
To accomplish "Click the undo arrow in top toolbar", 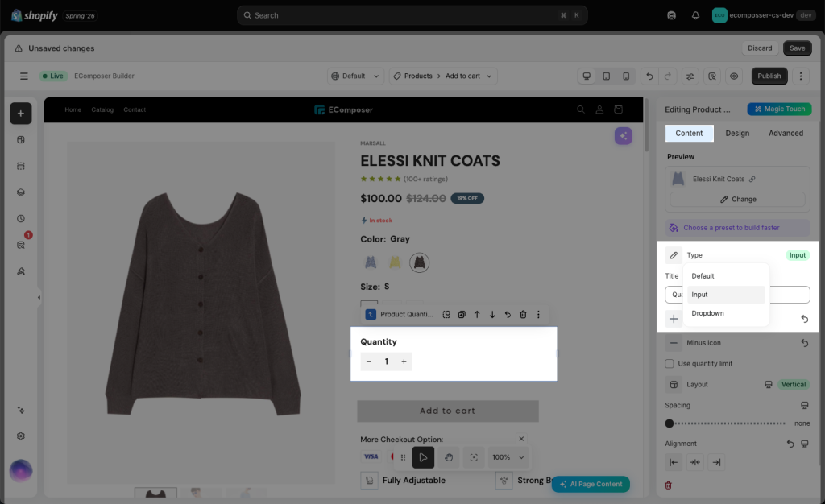I will click(649, 76).
